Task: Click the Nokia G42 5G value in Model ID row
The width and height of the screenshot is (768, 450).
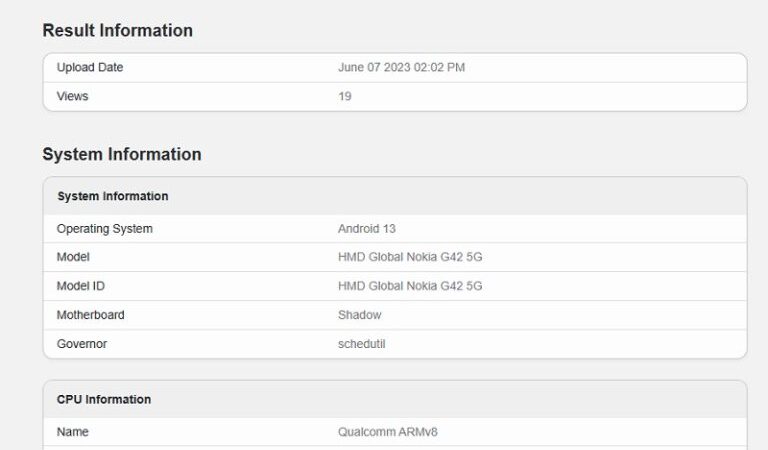Action: coord(410,287)
